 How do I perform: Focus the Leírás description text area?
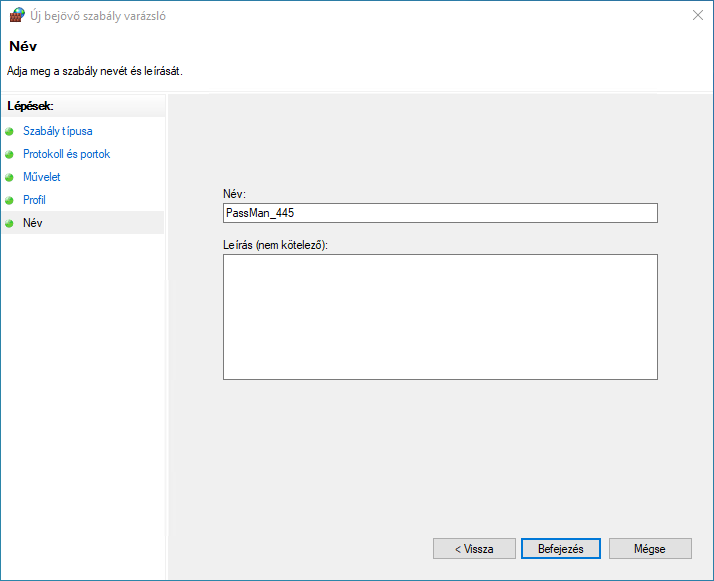coord(440,317)
